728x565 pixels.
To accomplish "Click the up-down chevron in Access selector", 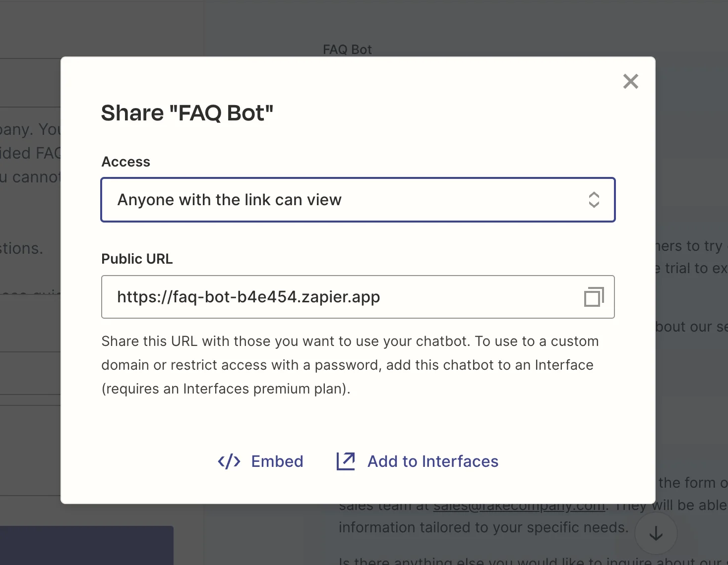I will (x=594, y=200).
